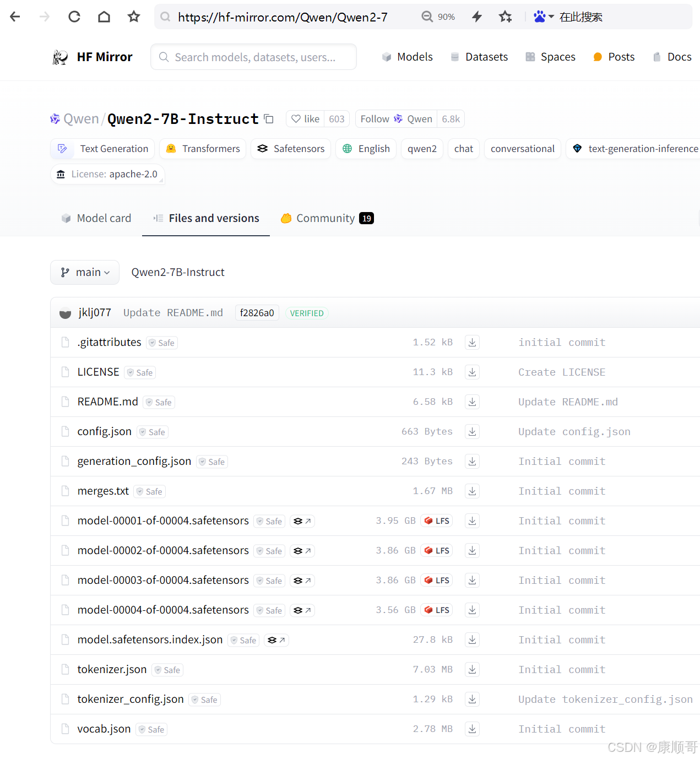Click the Safetensors tag
The width and height of the screenshot is (700, 759).
[x=291, y=149]
